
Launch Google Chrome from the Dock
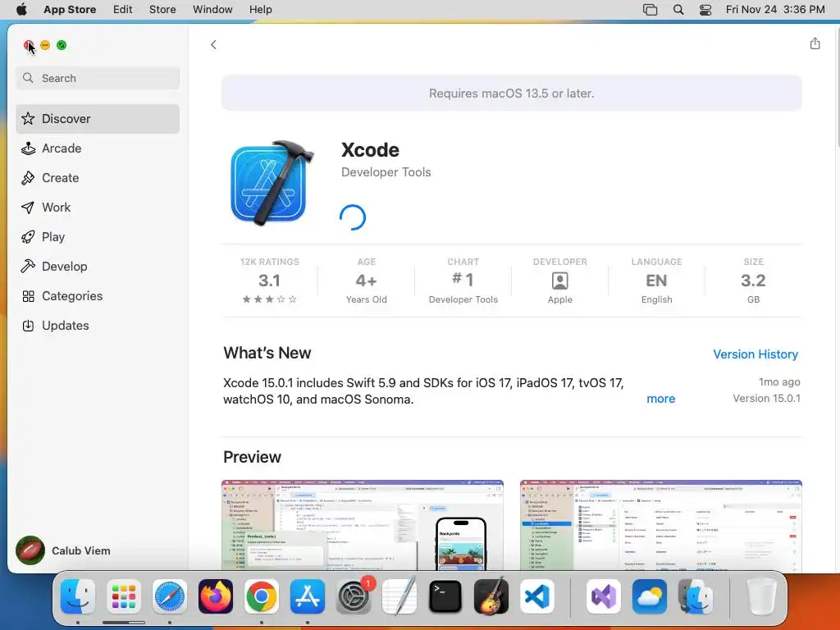pyautogui.click(x=262, y=596)
